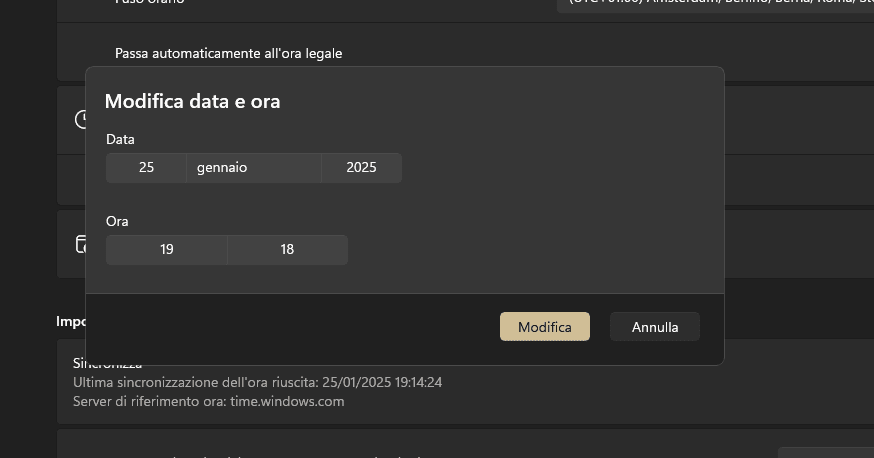Open the year picker showing 2025
The width and height of the screenshot is (874, 458).
tap(361, 168)
